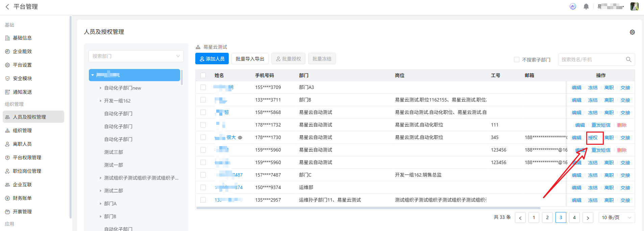644x231 pixels.
Task: Check the row with phone 135****2957
Action: (203, 200)
